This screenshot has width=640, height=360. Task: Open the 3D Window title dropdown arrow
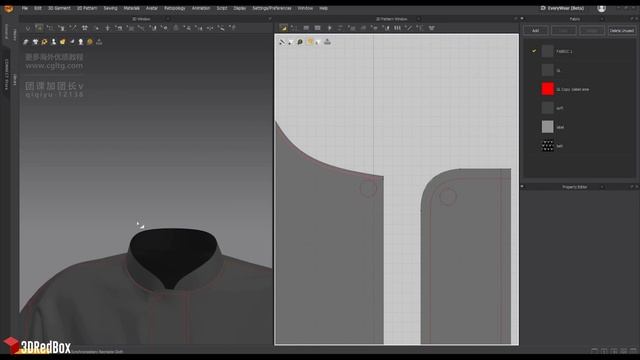coord(167,19)
